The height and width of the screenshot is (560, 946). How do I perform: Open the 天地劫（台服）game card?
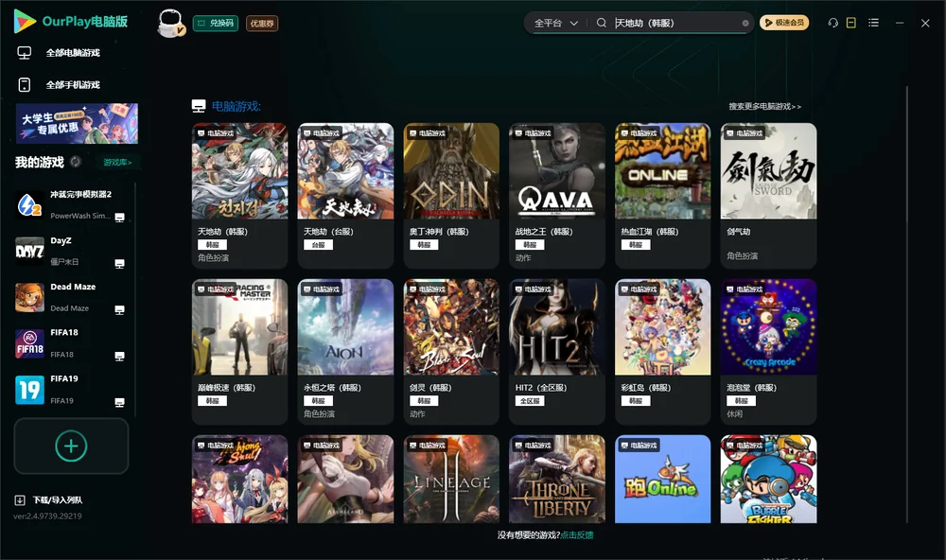coord(345,196)
